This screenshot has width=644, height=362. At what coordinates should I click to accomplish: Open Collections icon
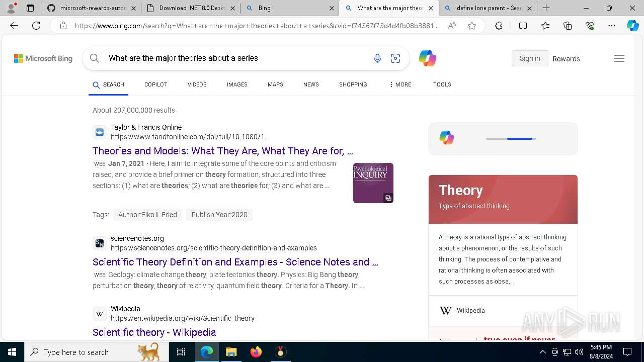click(x=568, y=26)
